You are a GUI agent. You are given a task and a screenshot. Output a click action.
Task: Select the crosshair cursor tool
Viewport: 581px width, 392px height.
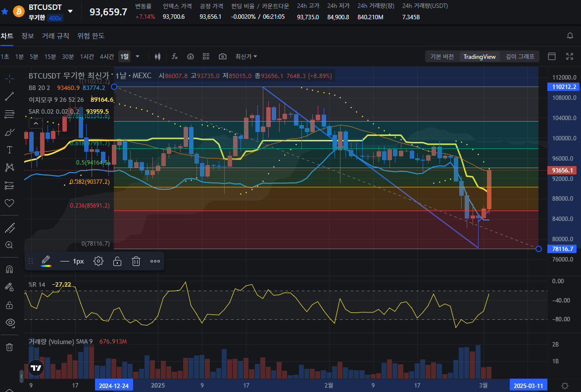tap(9, 78)
